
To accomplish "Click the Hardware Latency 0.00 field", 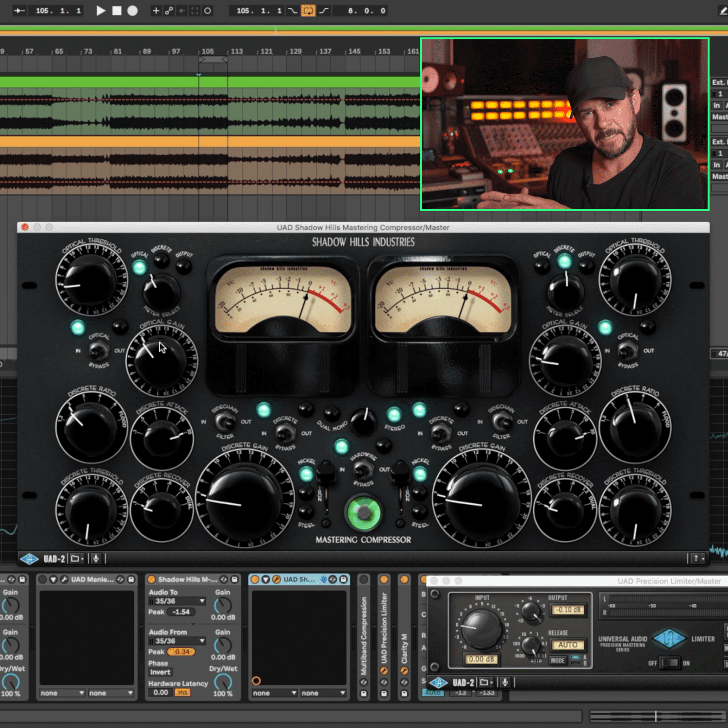I will [x=161, y=693].
